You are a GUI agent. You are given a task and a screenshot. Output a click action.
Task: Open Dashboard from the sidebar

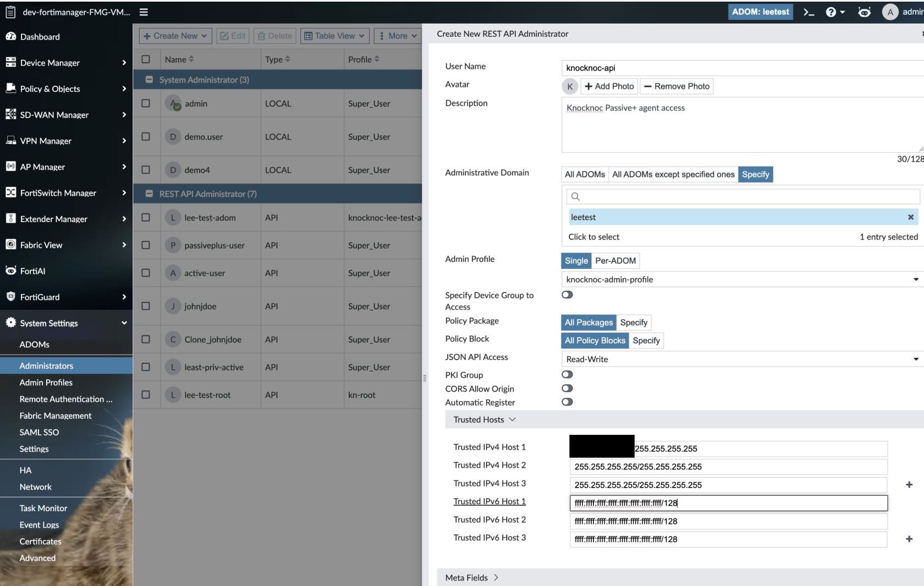click(x=40, y=37)
